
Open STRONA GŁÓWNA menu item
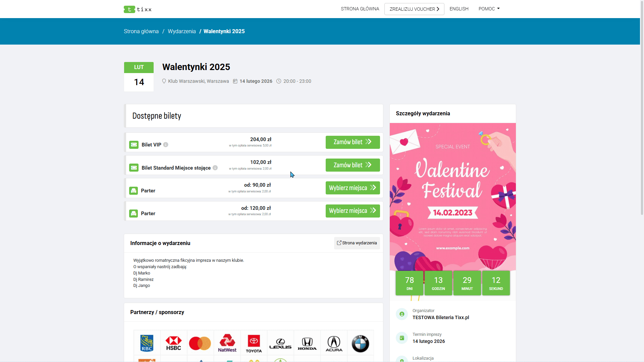click(x=360, y=9)
